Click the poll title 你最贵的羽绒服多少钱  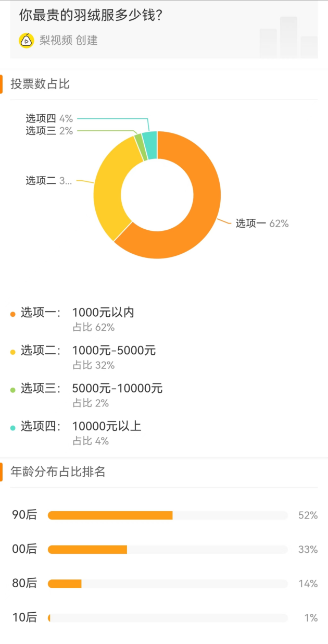[x=91, y=15]
